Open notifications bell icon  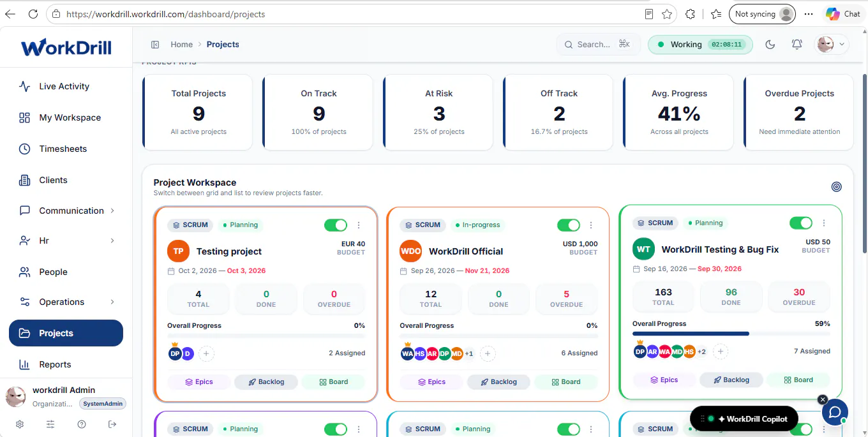797,45
